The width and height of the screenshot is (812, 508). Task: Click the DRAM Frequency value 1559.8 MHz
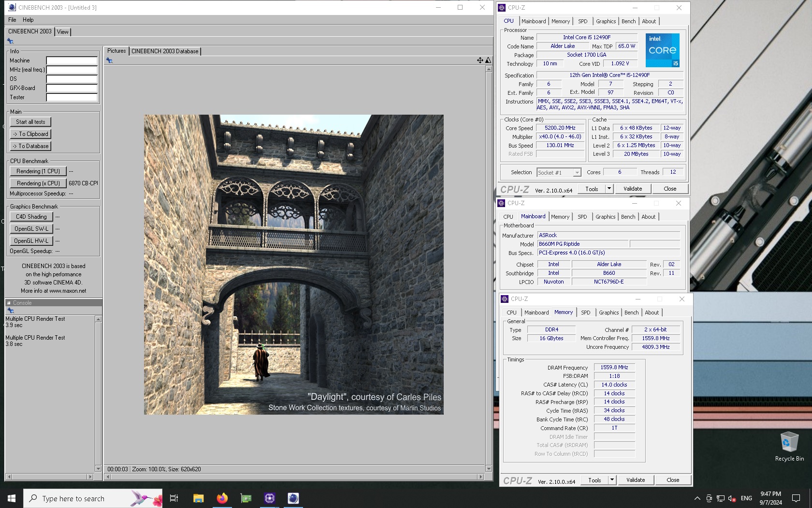tap(614, 368)
